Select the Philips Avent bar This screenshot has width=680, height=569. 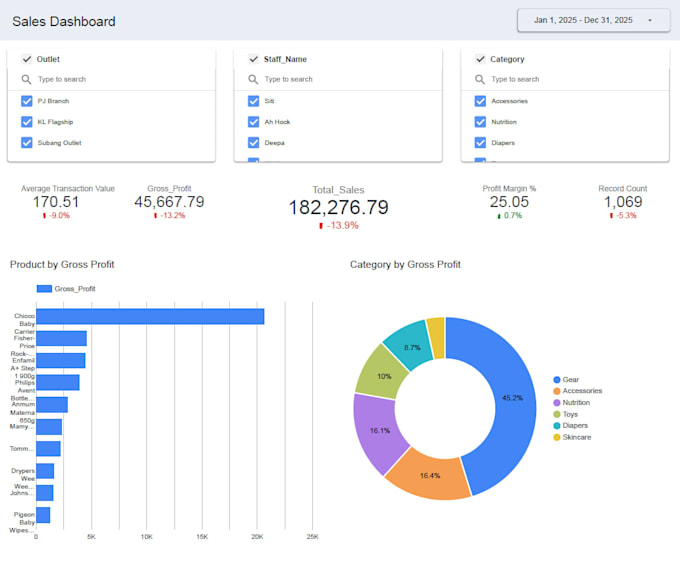tap(58, 383)
